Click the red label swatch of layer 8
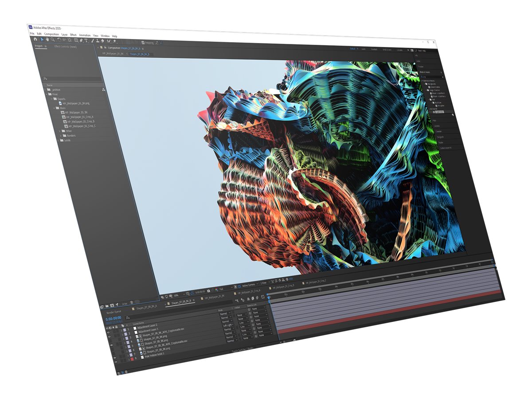532x399 pixels. (x=132, y=360)
